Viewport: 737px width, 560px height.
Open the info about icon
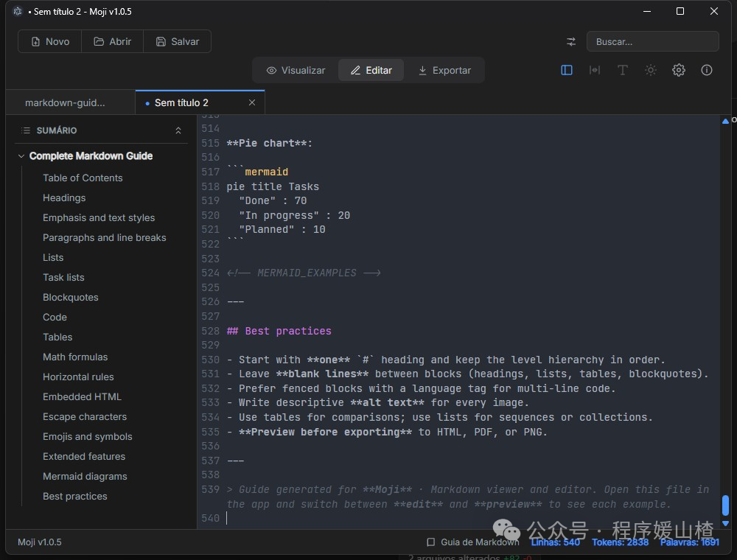pyautogui.click(x=707, y=70)
